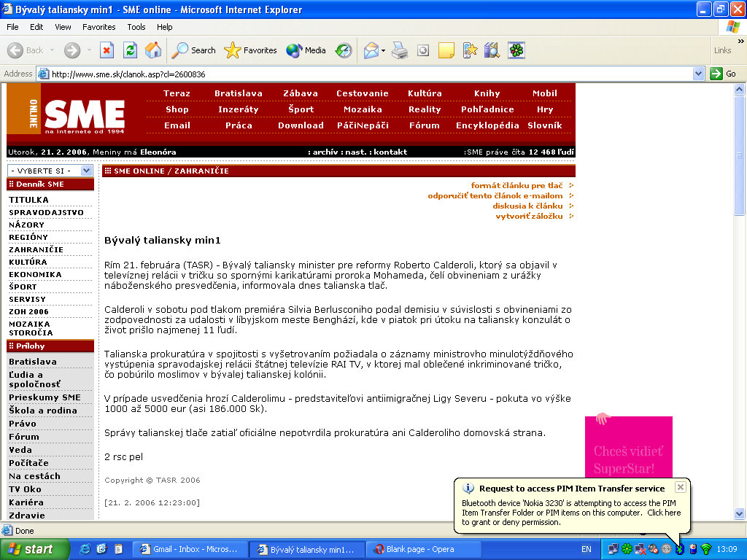Viewport: 747px width, 560px height.
Task: Click 'formát článku pre tlač' link
Action: pos(517,185)
